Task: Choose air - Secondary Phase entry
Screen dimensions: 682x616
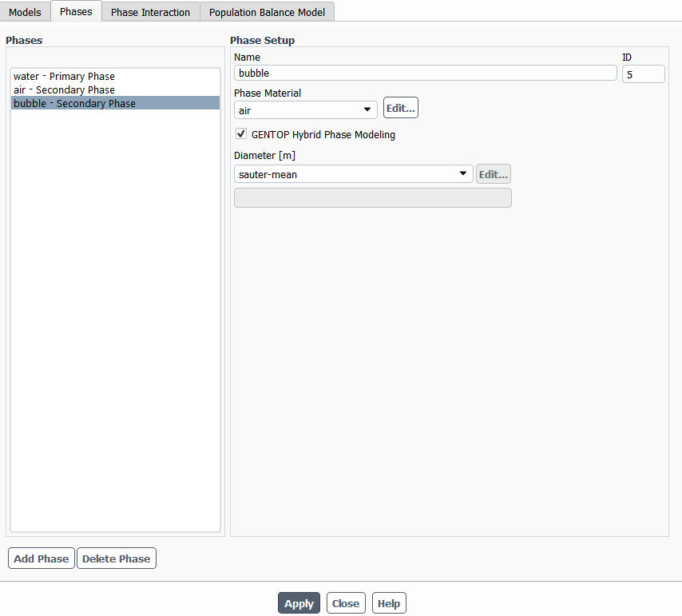Action: (x=64, y=90)
